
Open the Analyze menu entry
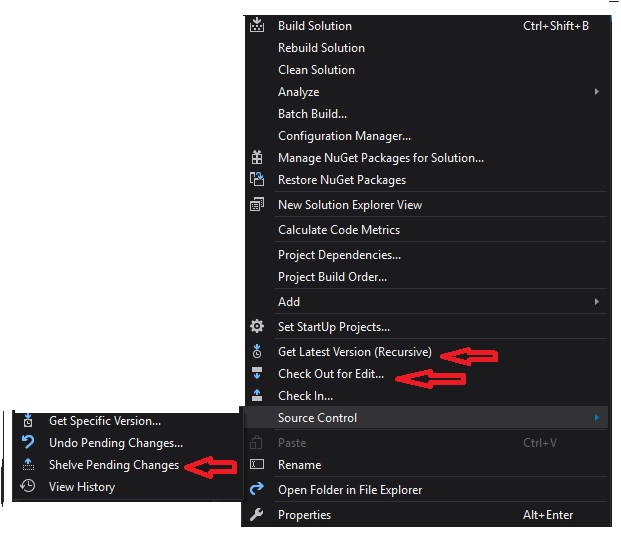(x=427, y=91)
